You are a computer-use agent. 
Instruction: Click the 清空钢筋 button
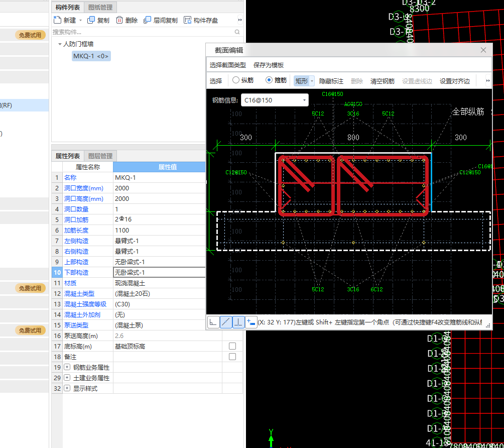click(382, 81)
